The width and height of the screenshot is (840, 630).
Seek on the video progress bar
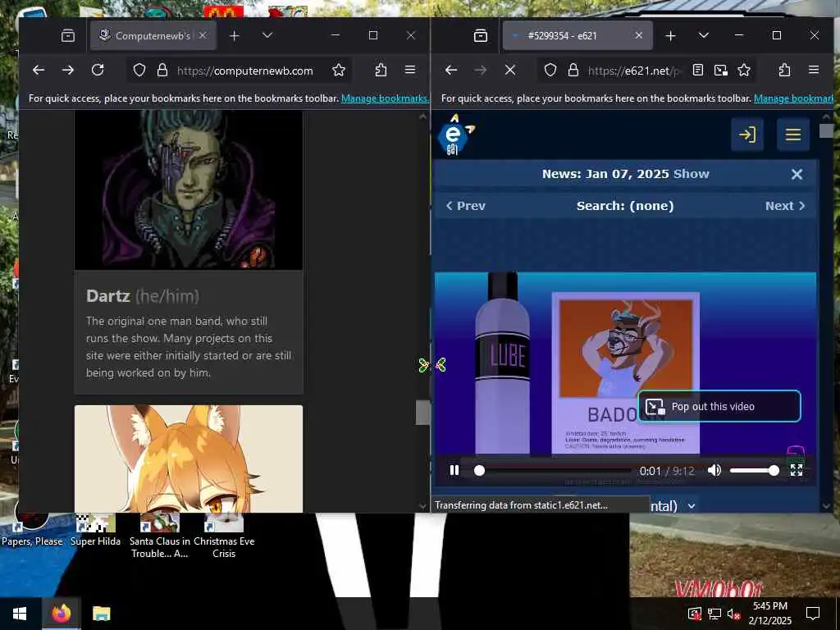pyautogui.click(x=553, y=470)
